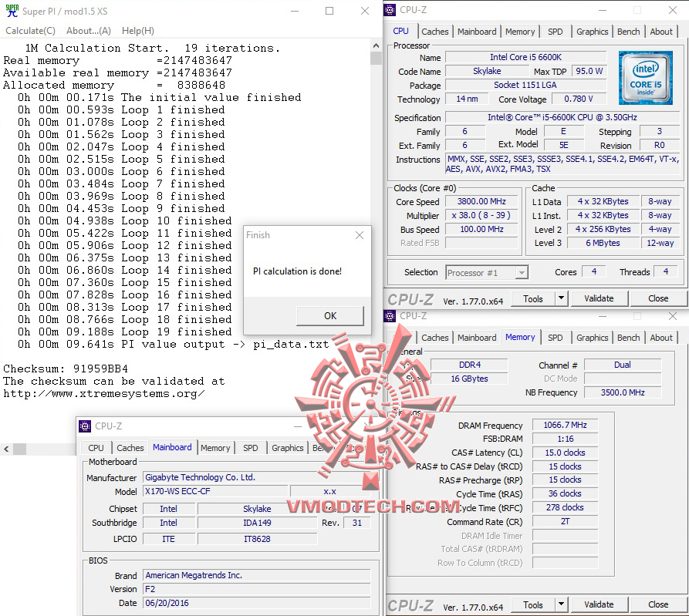
Task: Open the Processor #1 selection dropdown
Action: coord(520,272)
